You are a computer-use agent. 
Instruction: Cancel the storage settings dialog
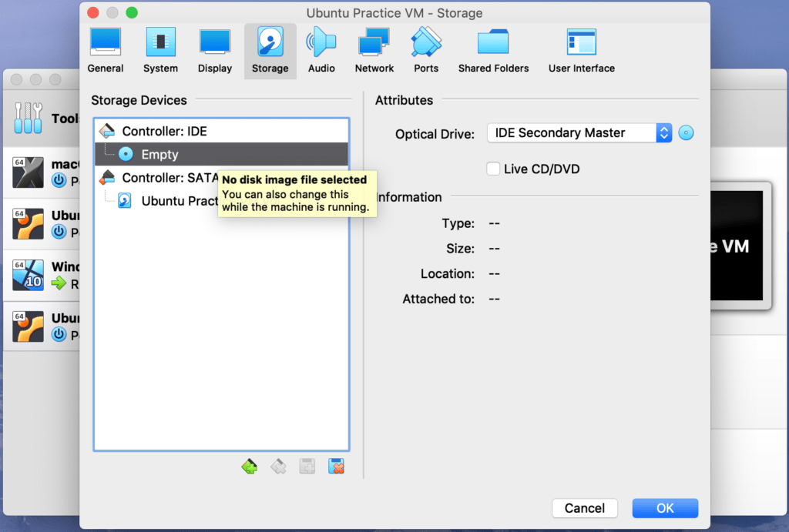point(585,508)
